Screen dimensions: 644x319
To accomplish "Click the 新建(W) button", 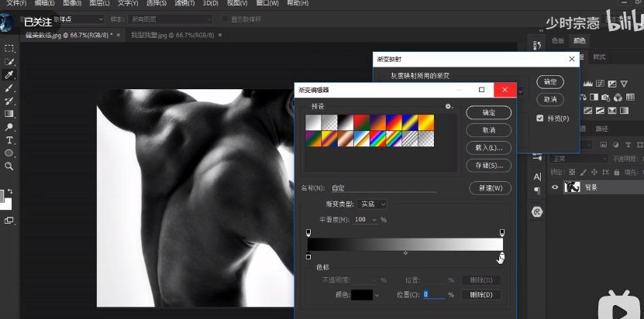I will coord(490,188).
